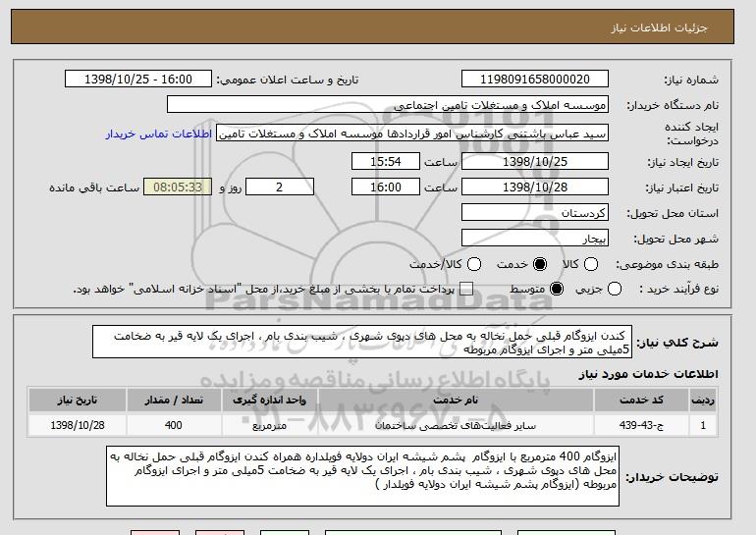Click the remaining days field showing 2
The width and height of the screenshot is (756, 535).
[280, 187]
